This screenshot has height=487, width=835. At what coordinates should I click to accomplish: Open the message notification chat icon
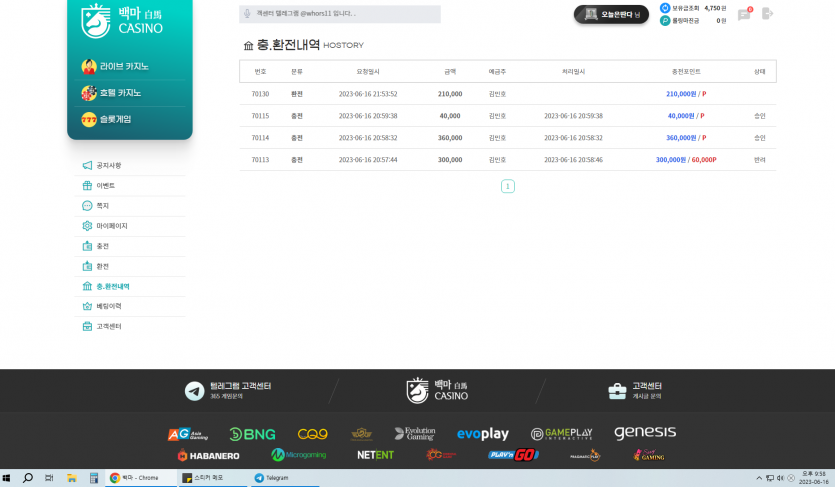[x=744, y=14]
